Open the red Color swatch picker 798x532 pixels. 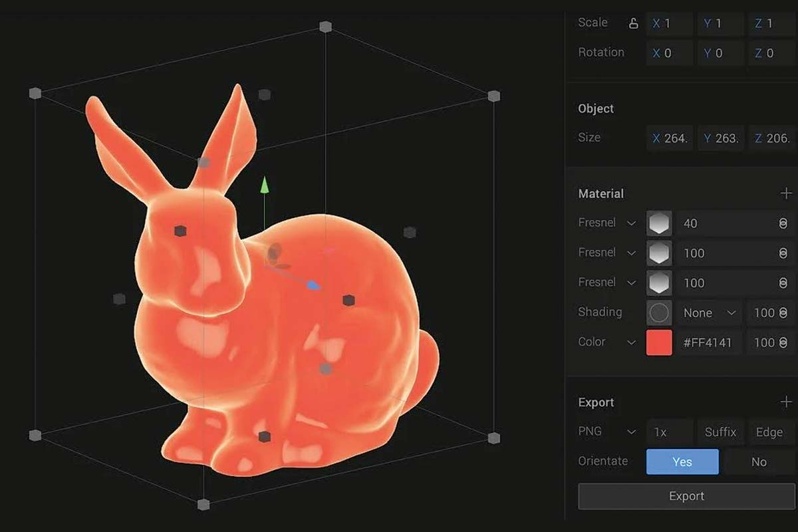coord(659,342)
